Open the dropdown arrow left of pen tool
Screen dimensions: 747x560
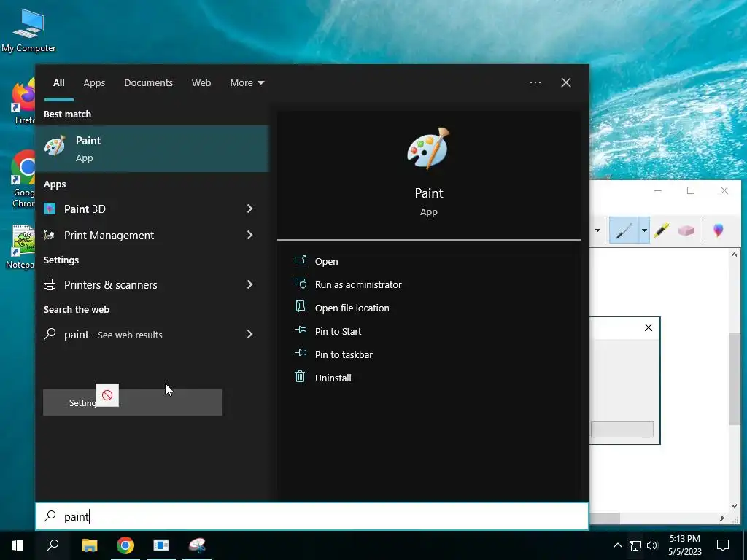[x=597, y=231]
